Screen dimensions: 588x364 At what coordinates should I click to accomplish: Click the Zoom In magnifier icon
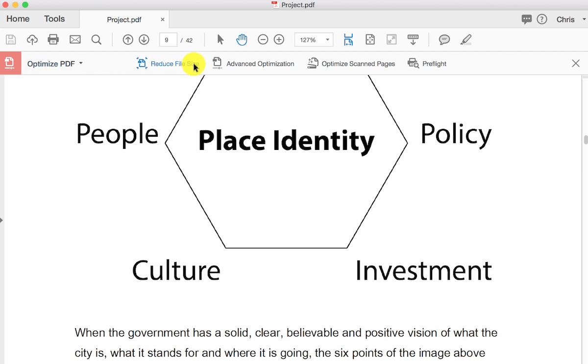click(x=279, y=40)
